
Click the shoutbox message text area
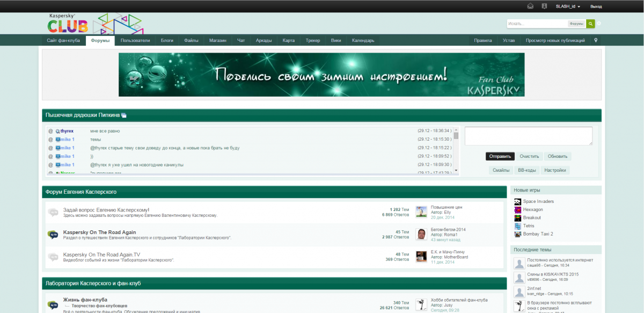click(529, 136)
